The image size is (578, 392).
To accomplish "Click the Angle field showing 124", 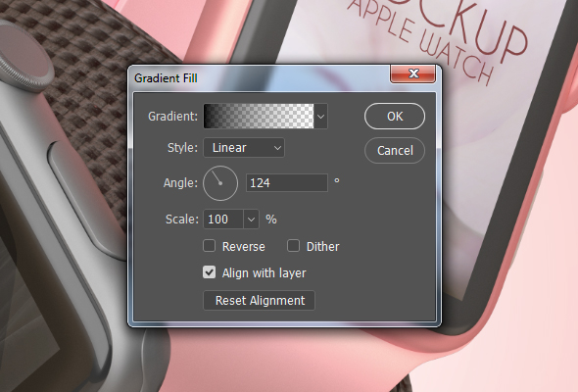I will click(x=287, y=183).
